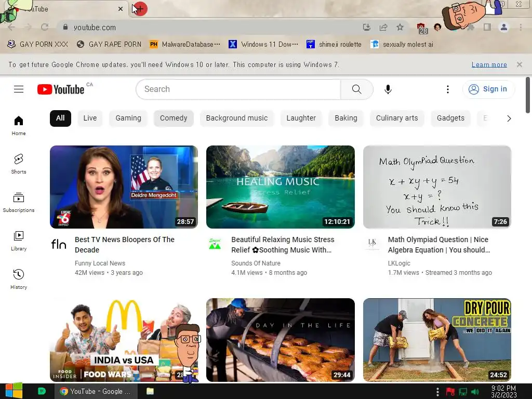
Task: Play the Day in the Life grill thumbnail
Action: pos(281,340)
